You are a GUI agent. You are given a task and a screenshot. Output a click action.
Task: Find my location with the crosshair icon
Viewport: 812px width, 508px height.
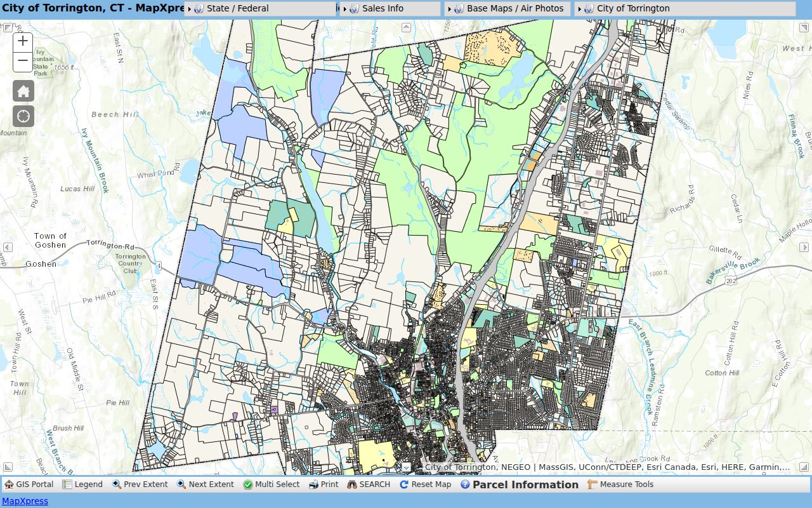point(23,116)
